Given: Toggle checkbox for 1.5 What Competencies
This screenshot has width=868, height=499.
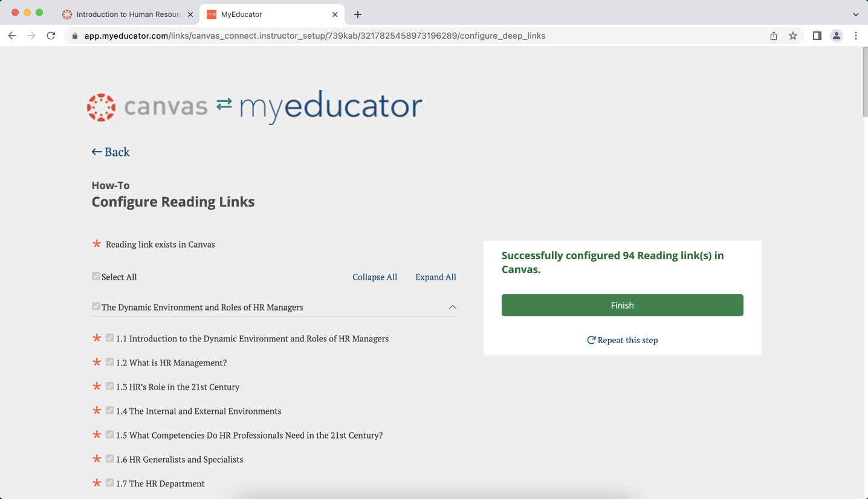Looking at the screenshot, I should [x=109, y=434].
